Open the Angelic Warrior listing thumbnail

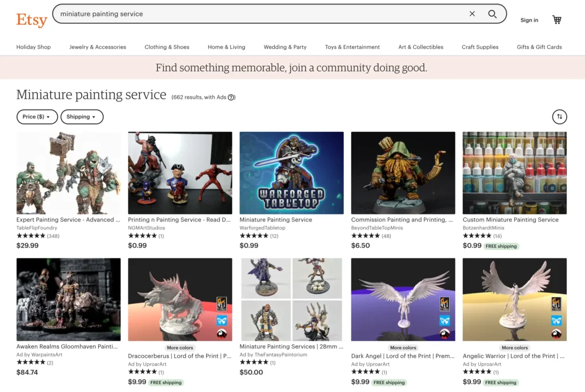click(515, 300)
